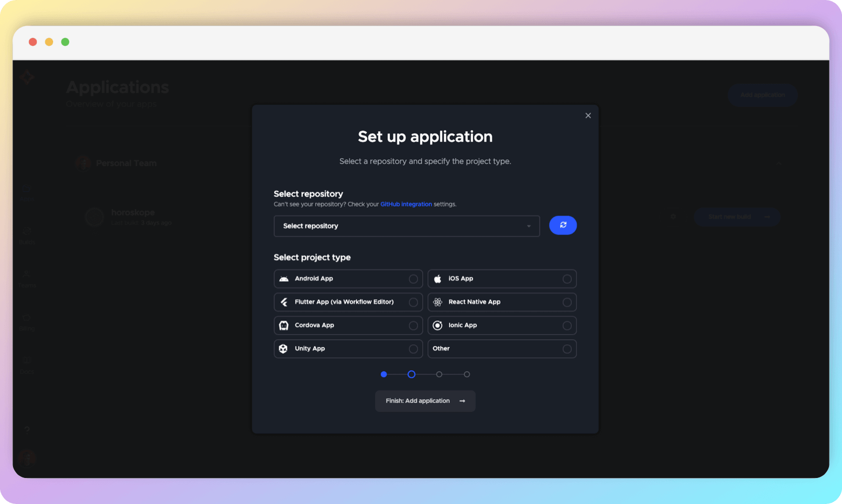Open the help question mark at bottom left
Image resolution: width=842 pixels, height=504 pixels.
27,430
